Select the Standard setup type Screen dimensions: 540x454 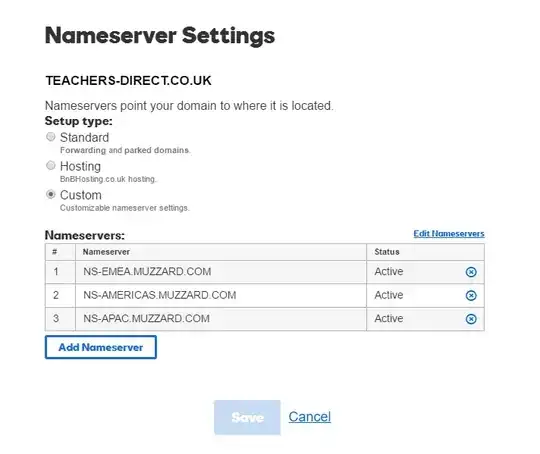(51, 137)
